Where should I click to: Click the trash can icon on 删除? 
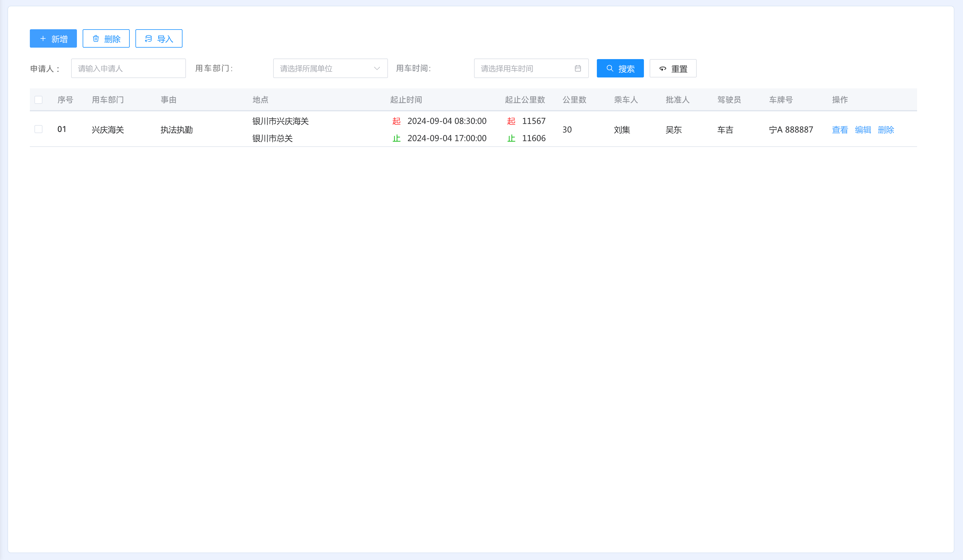[x=96, y=38]
